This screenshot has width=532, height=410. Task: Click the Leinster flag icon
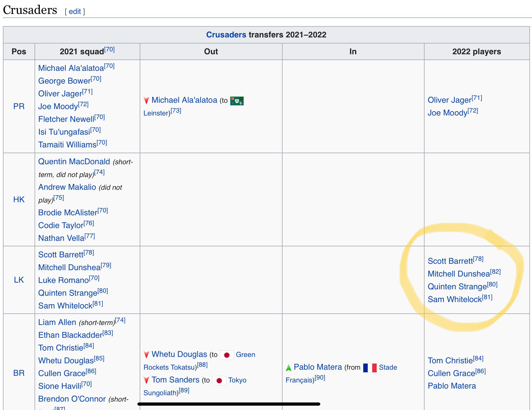pos(237,101)
